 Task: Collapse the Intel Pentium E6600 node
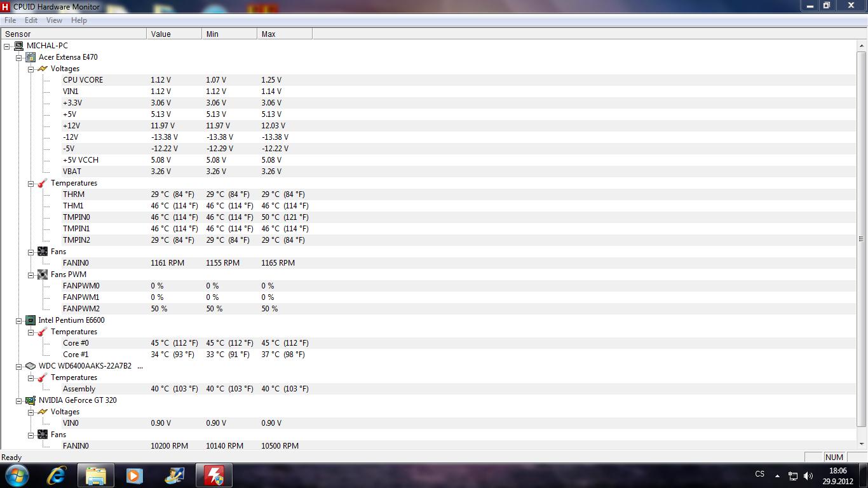19,320
